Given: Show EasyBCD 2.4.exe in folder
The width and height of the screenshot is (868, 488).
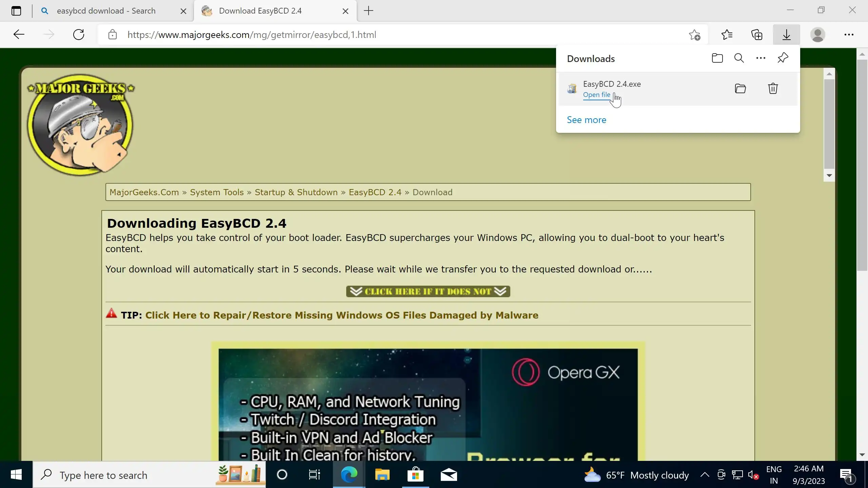Looking at the screenshot, I should pos(740,88).
